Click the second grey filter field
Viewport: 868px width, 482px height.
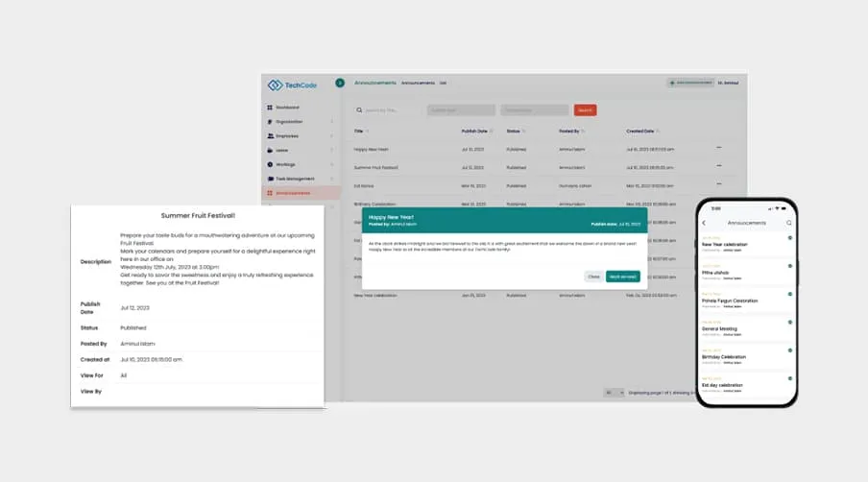[x=535, y=110]
